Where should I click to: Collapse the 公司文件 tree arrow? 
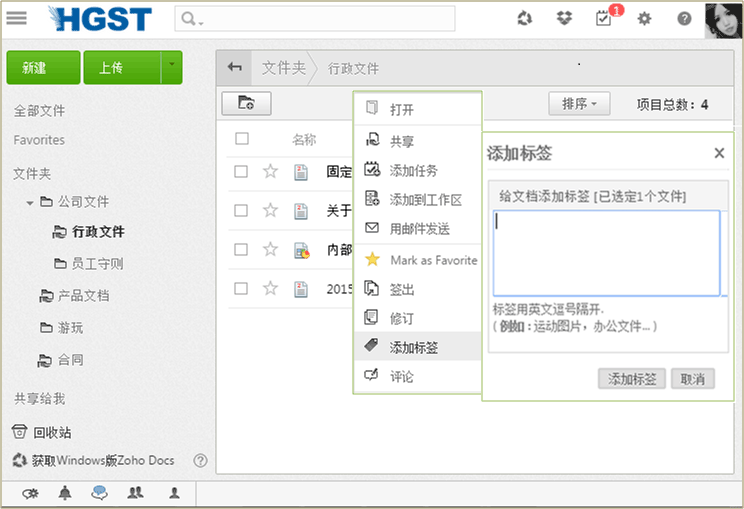(x=29, y=203)
